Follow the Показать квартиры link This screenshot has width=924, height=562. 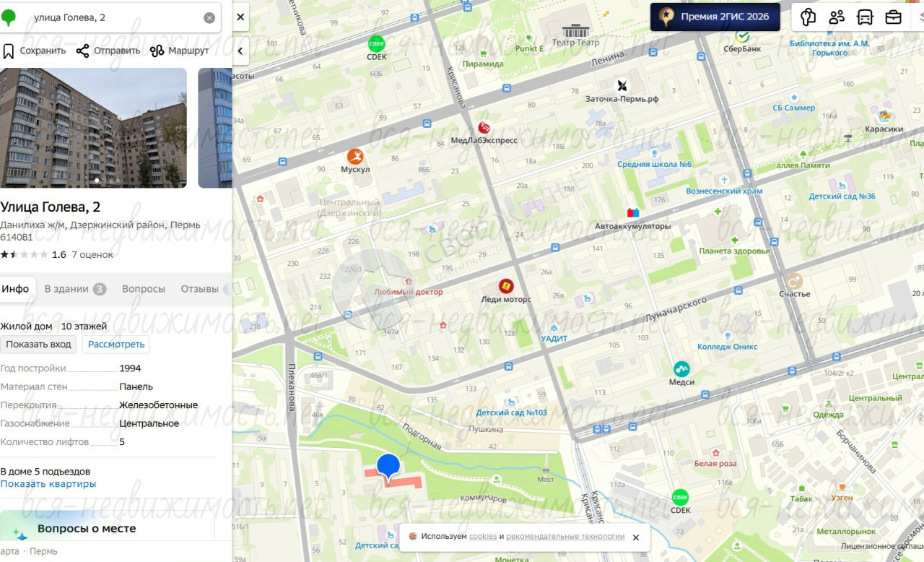click(48, 484)
